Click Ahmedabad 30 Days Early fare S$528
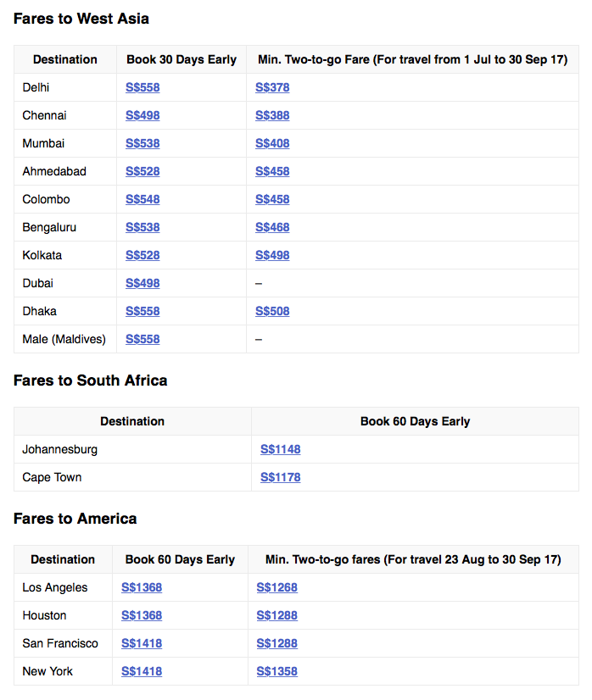 pos(142,171)
